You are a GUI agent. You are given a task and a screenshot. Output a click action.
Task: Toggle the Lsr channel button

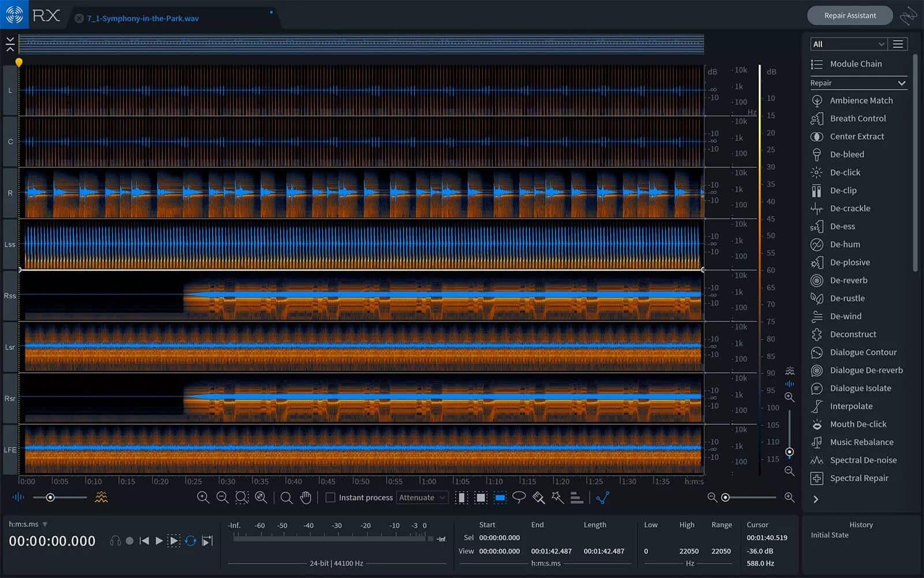[x=10, y=347]
